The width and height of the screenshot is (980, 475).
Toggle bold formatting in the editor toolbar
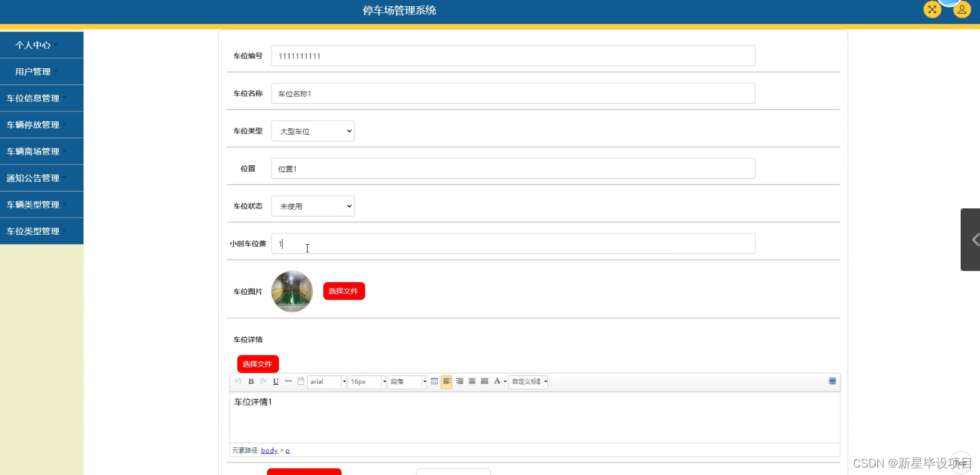(250, 381)
